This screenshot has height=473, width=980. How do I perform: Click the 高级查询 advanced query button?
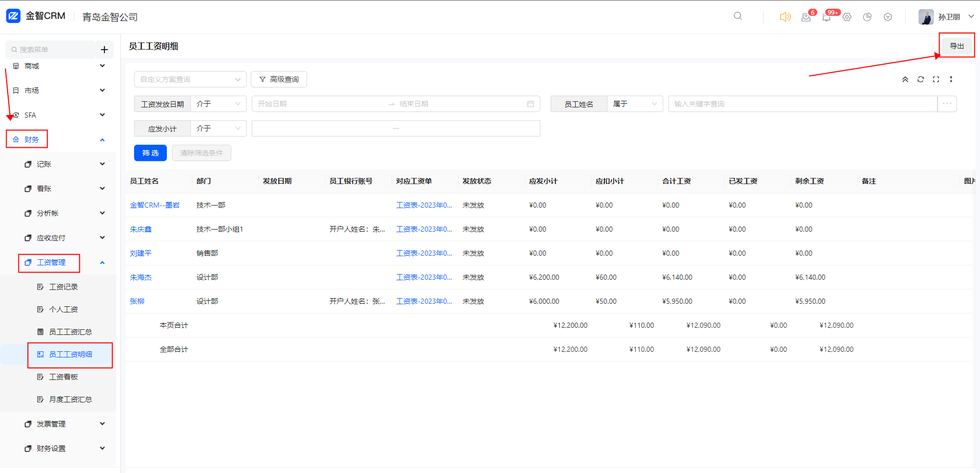coord(279,79)
